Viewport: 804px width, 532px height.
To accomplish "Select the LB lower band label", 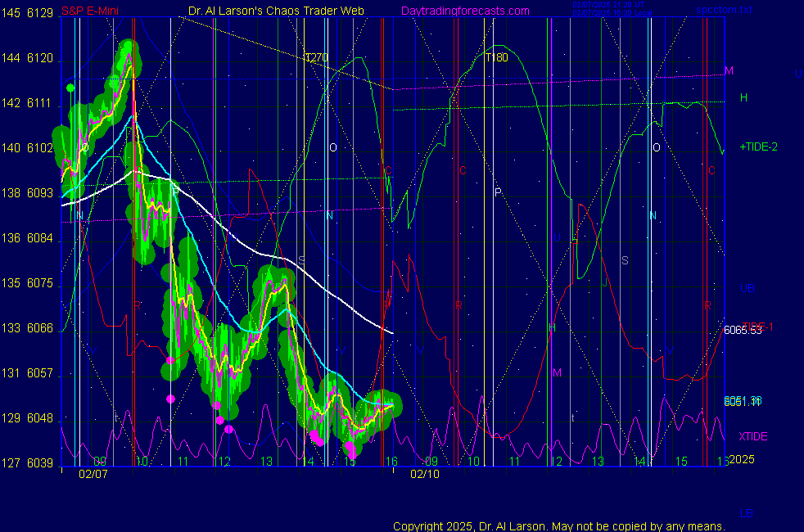I will (x=746, y=513).
